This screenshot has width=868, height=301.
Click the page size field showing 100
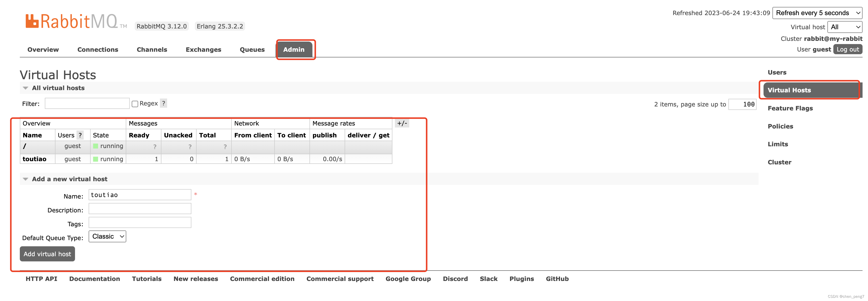[x=742, y=104]
